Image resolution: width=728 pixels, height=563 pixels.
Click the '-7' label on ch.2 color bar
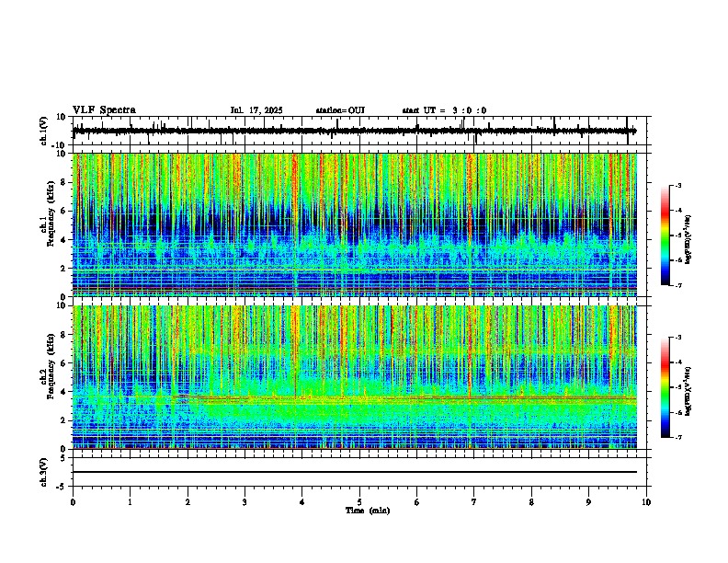tap(677, 437)
